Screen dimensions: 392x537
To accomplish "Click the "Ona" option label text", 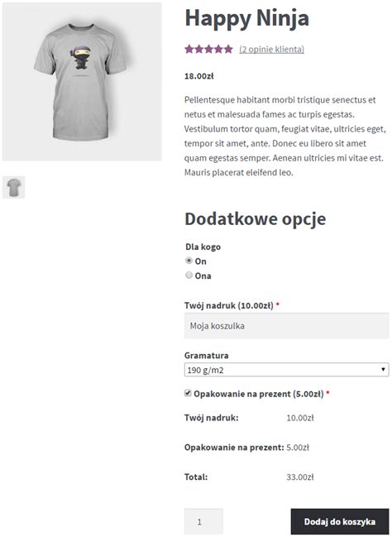I will coord(203,276).
